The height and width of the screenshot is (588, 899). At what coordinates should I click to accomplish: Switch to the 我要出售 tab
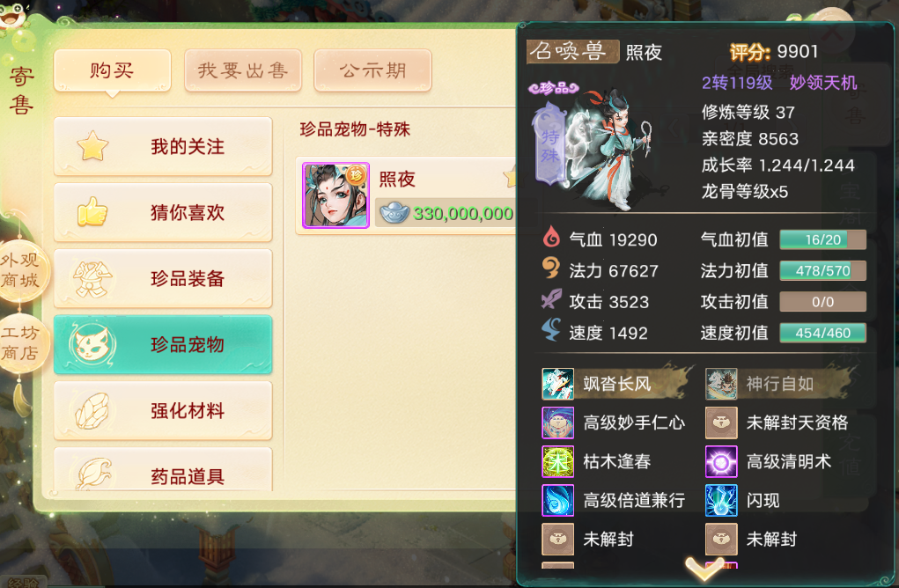point(243,70)
